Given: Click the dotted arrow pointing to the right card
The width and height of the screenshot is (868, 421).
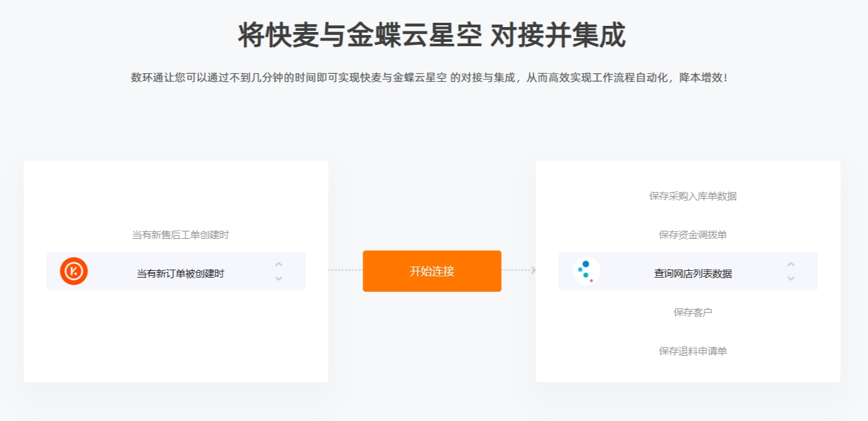Looking at the screenshot, I should tap(519, 270).
